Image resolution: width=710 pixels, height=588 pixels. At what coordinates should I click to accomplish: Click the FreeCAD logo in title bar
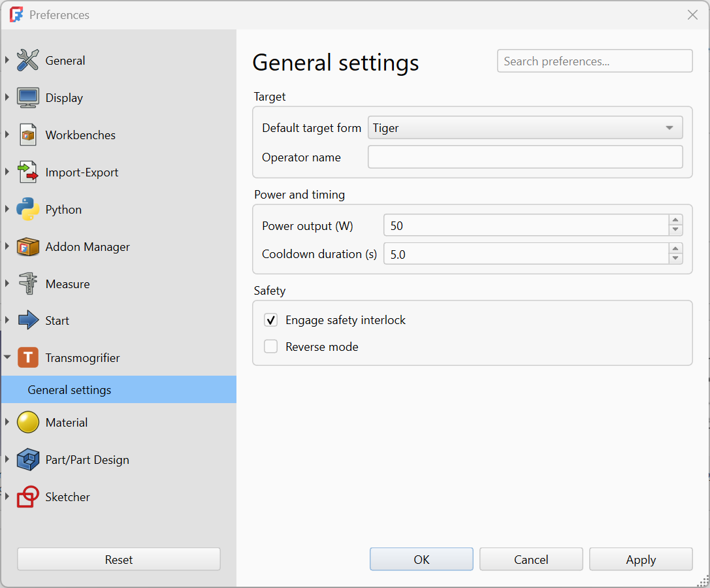pos(16,14)
